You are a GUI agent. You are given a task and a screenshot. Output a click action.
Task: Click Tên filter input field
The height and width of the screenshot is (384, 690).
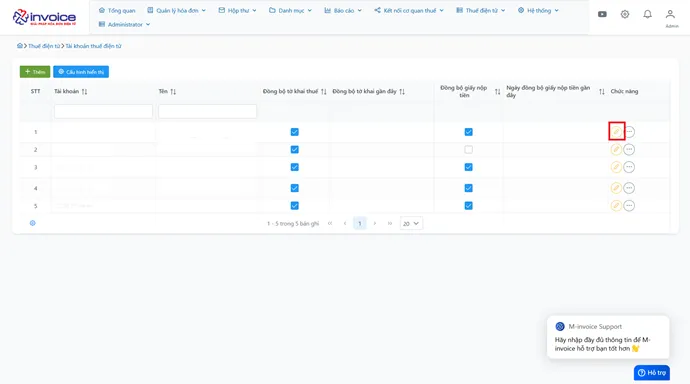207,111
